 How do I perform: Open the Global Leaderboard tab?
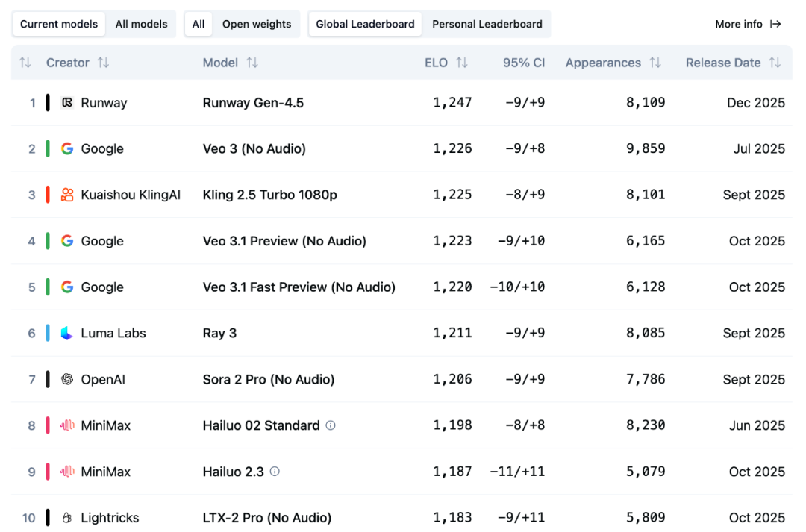[365, 24]
